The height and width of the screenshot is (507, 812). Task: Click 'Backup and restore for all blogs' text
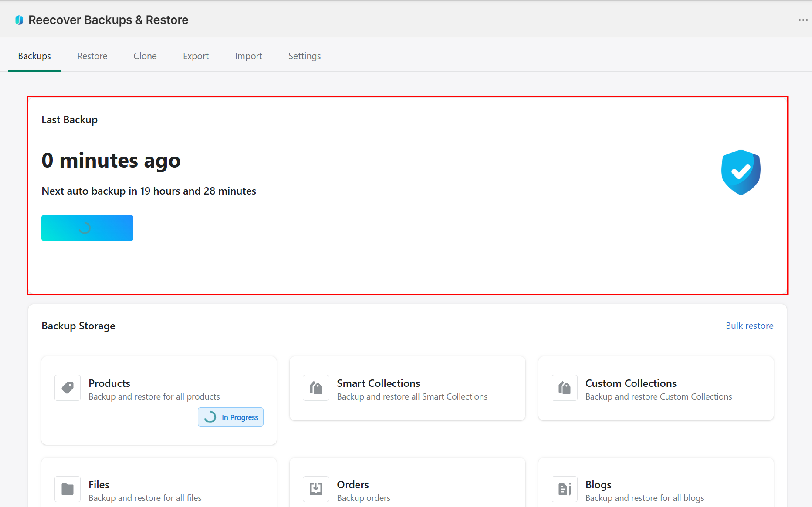(x=645, y=498)
